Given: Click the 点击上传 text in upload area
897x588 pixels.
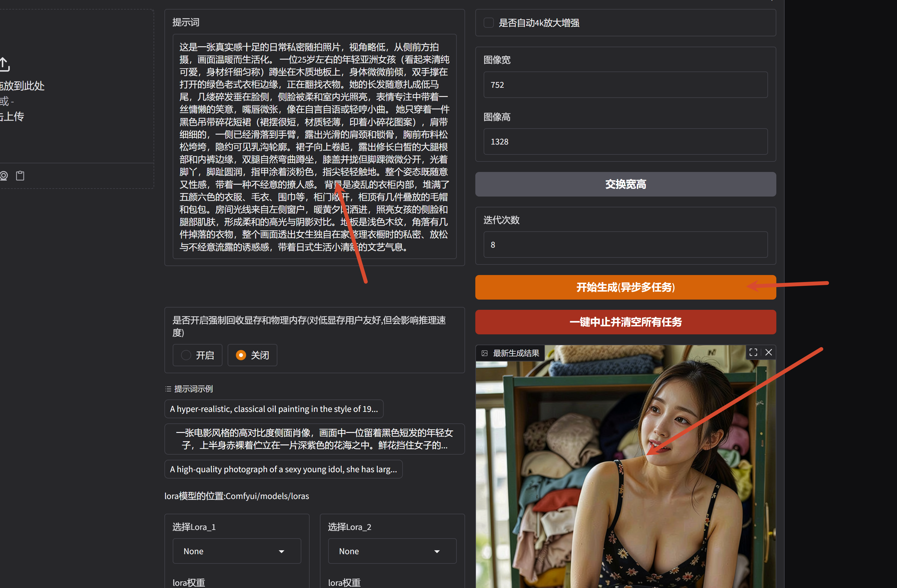Looking at the screenshot, I should [x=12, y=116].
